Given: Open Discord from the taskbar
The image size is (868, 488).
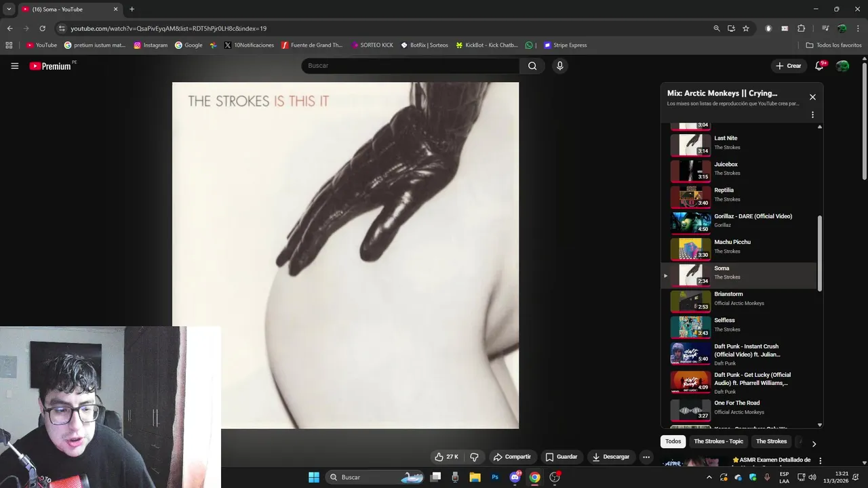Looking at the screenshot, I should tap(515, 477).
